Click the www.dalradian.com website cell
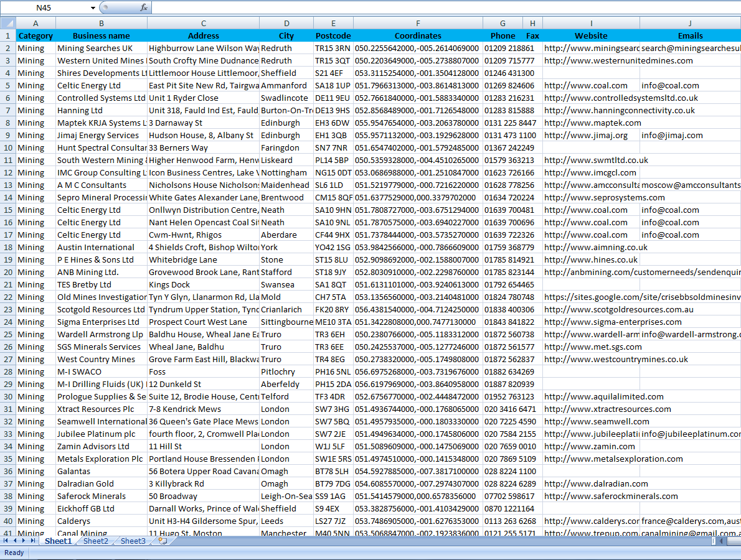The height and width of the screenshot is (560, 741). click(595, 483)
